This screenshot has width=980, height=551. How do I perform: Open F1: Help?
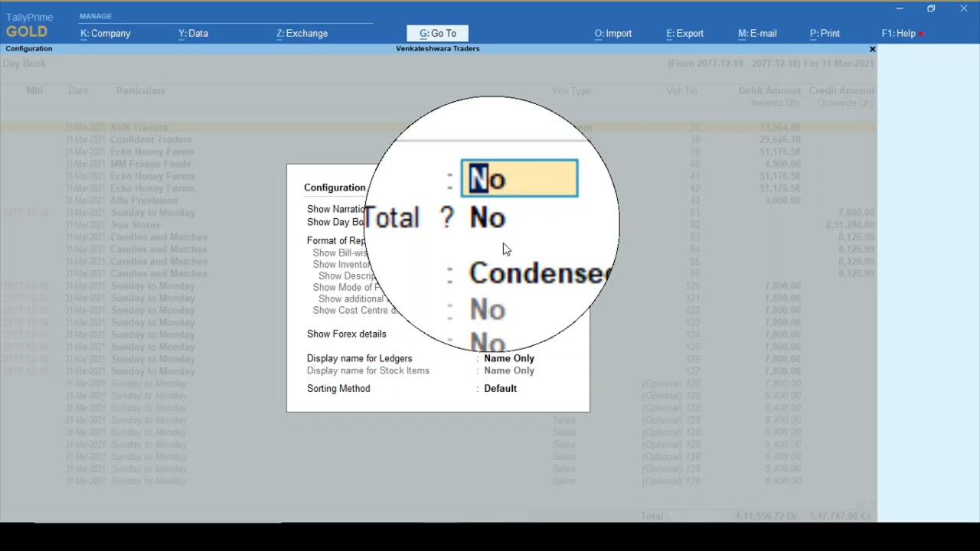click(899, 34)
